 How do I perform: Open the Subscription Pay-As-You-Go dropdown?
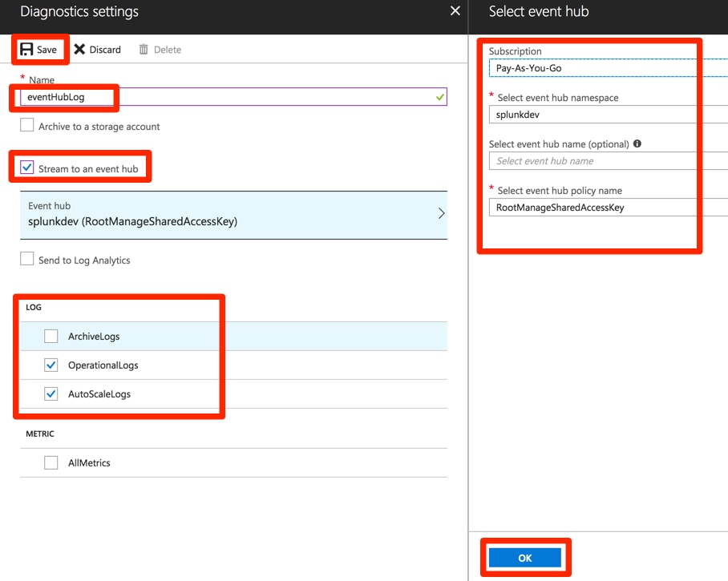[609, 68]
